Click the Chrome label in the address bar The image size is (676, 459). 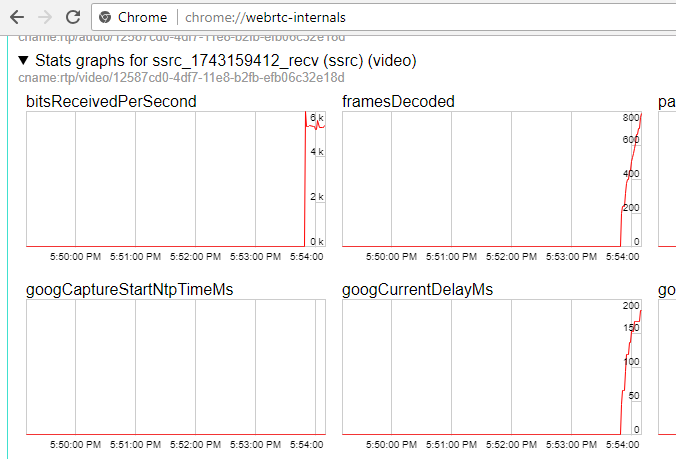(143, 18)
